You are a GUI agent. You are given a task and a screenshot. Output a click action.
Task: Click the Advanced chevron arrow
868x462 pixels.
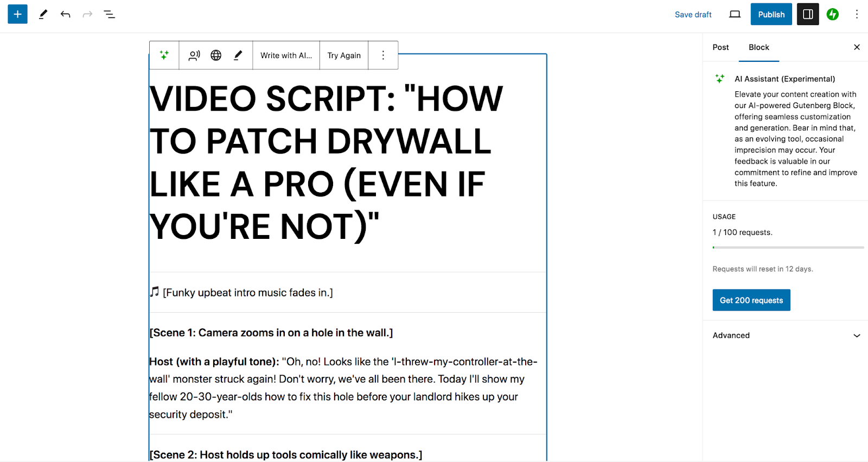857,336
